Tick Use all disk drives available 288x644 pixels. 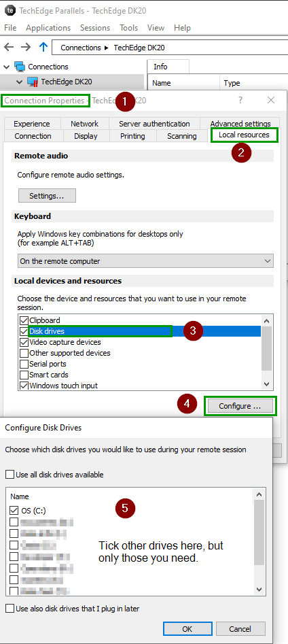10,475
